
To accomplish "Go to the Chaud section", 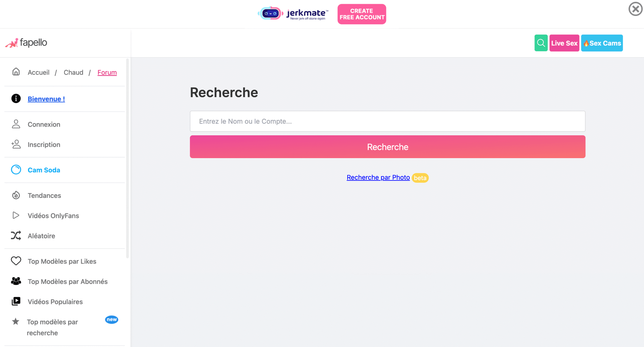I will click(73, 72).
